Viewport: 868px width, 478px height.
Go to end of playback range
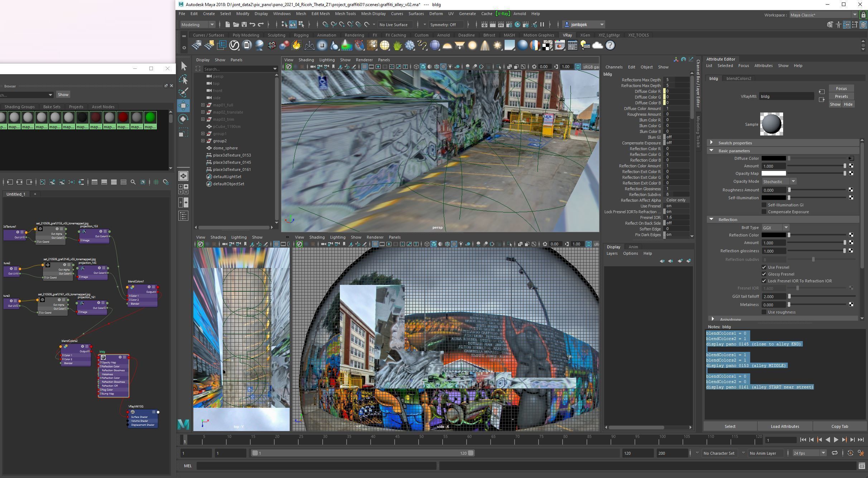click(861, 440)
